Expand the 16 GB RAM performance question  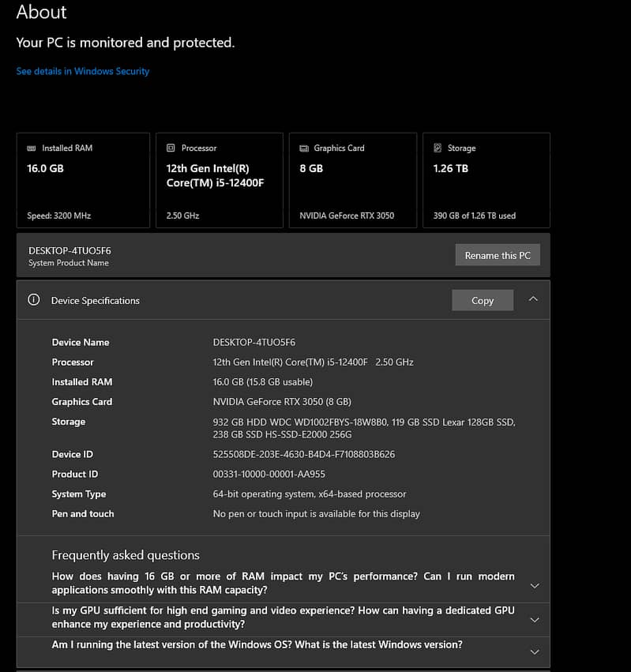[x=535, y=586]
